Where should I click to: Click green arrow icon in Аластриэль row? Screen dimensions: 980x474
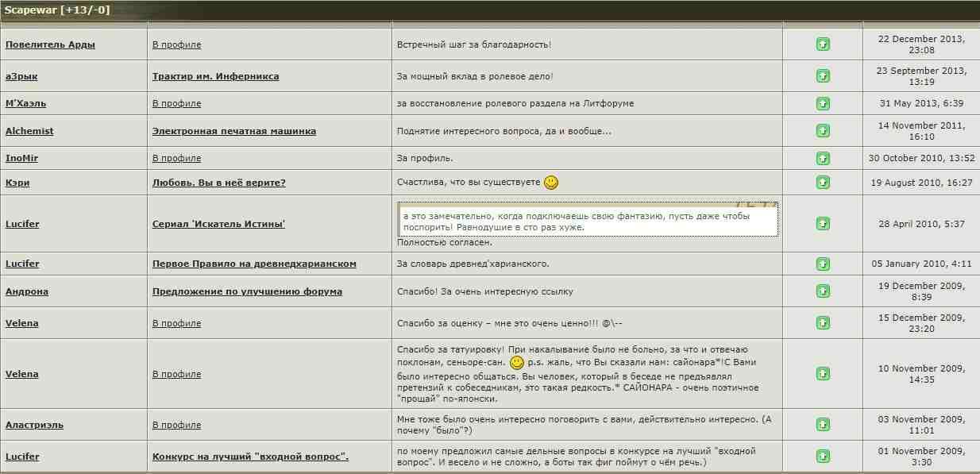coord(823,425)
